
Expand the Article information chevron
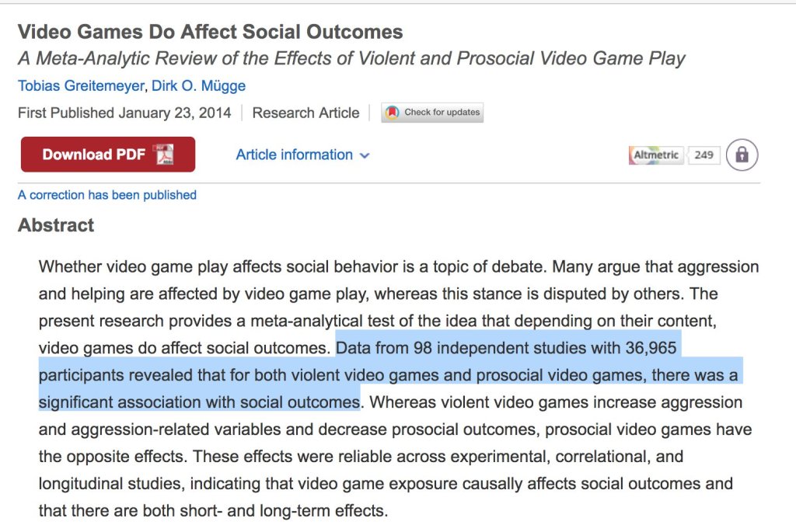click(x=365, y=155)
